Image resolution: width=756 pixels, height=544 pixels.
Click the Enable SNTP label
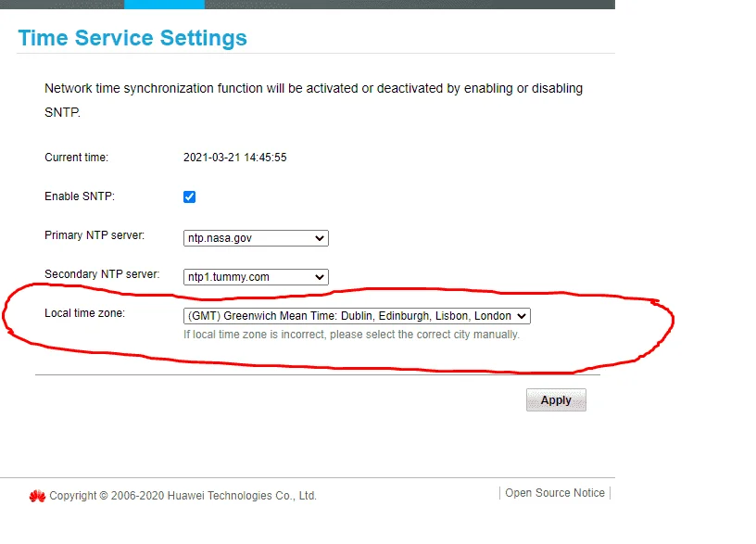click(80, 196)
